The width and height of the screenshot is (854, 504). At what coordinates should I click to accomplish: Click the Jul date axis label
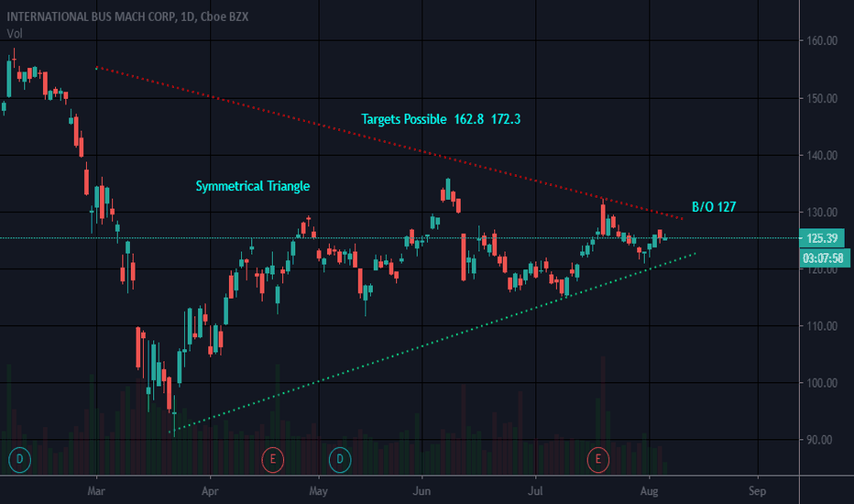(536, 491)
